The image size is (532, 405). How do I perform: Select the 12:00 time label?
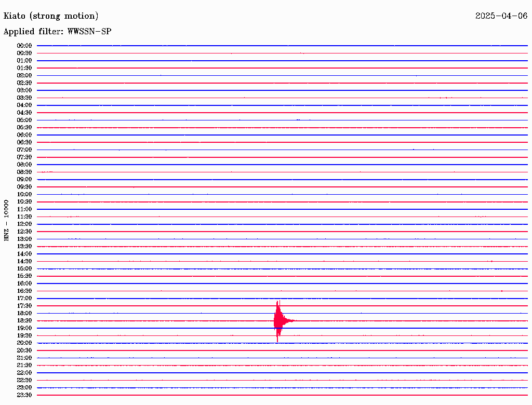click(24, 224)
